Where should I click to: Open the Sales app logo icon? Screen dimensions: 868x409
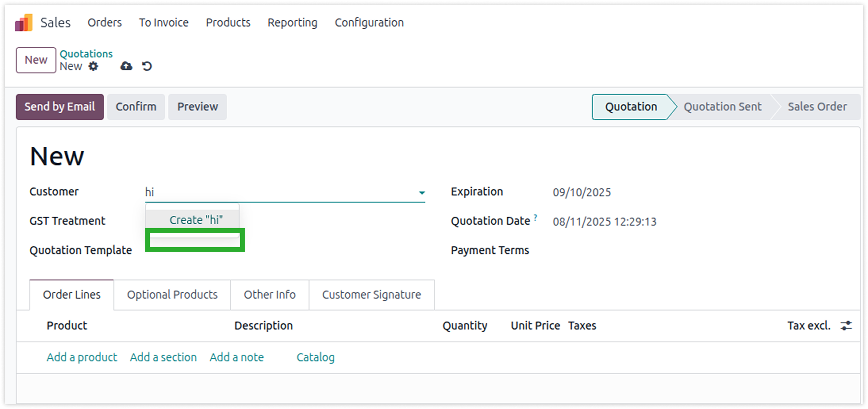pos(23,23)
